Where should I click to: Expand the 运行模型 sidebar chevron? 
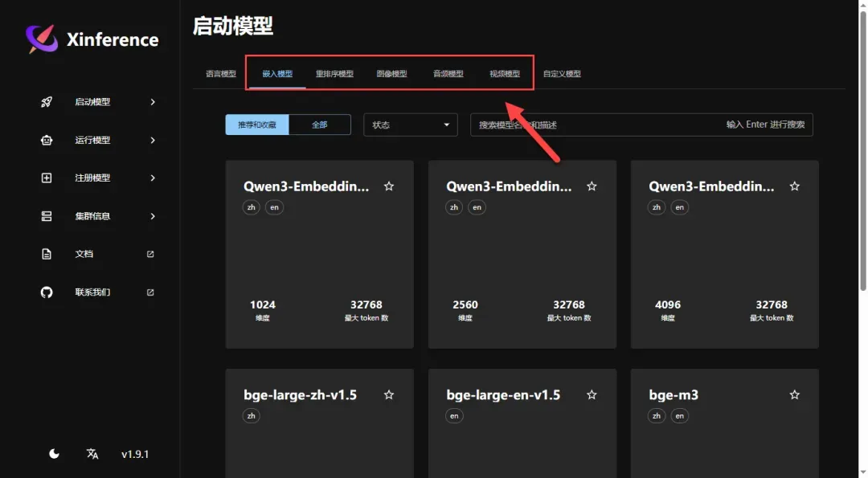(x=153, y=140)
